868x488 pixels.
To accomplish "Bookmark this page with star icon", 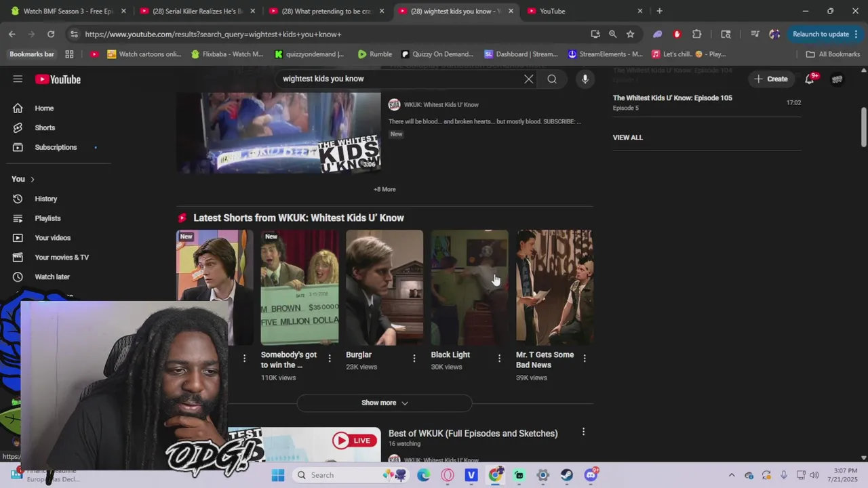I will (x=631, y=34).
